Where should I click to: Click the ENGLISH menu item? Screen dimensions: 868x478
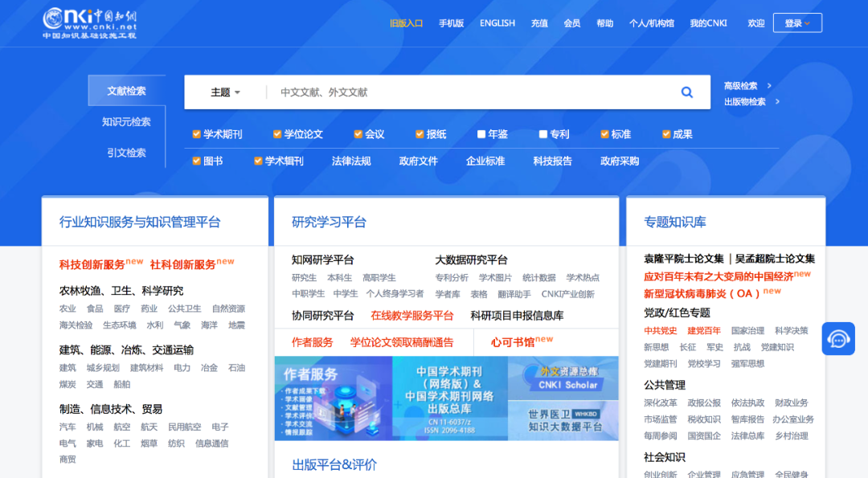coord(497,23)
